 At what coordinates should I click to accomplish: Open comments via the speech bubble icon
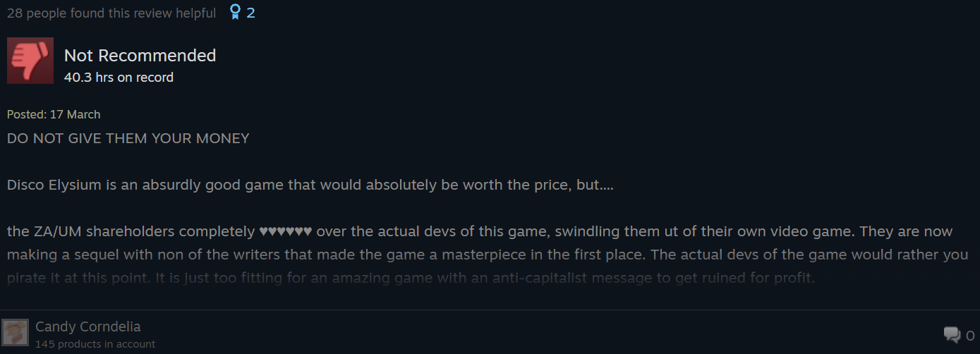click(952, 334)
